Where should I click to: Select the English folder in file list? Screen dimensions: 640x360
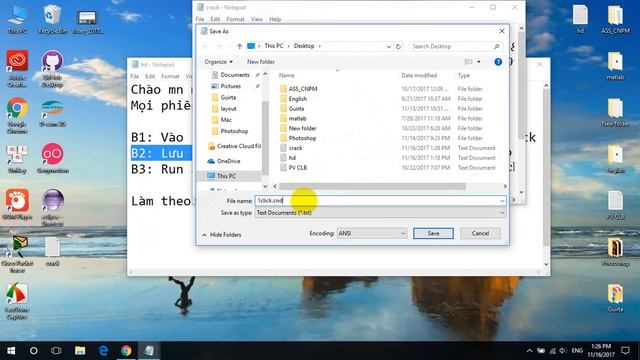click(298, 99)
